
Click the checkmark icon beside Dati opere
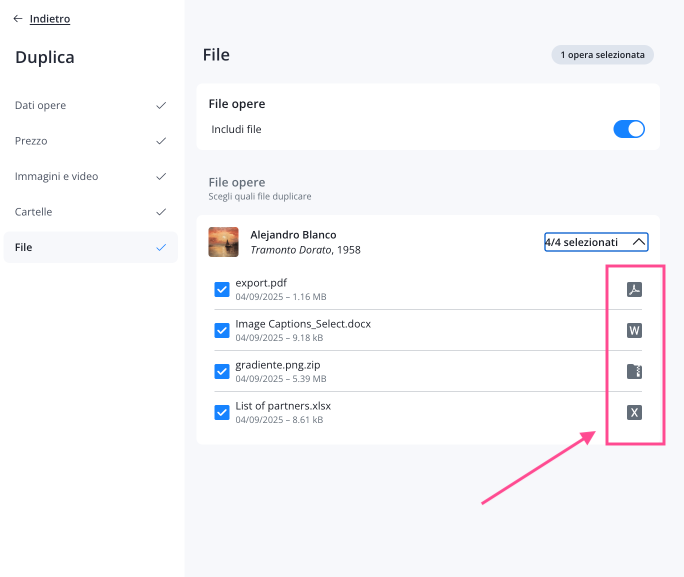coord(161,105)
